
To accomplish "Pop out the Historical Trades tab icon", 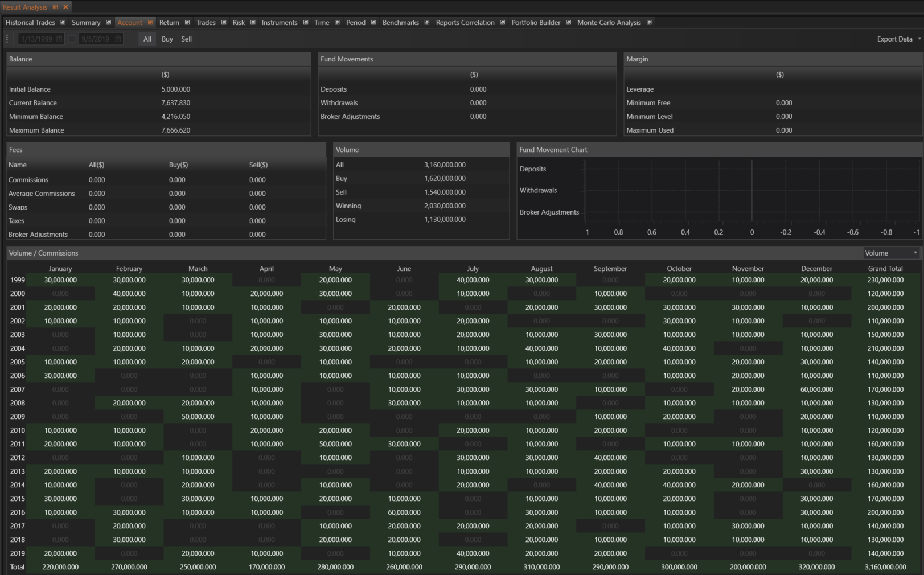I will point(63,23).
